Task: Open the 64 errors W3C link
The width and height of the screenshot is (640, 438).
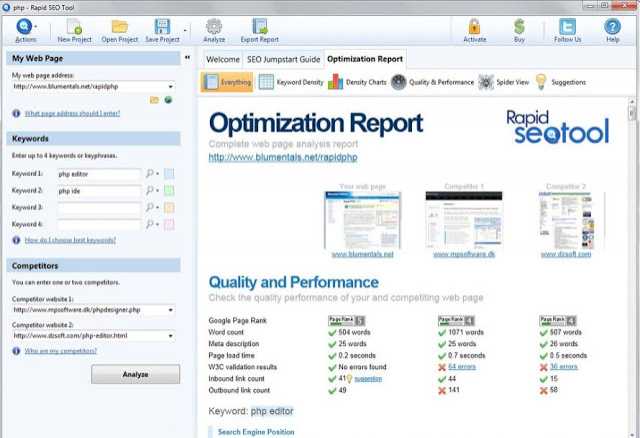Action: tap(462, 367)
